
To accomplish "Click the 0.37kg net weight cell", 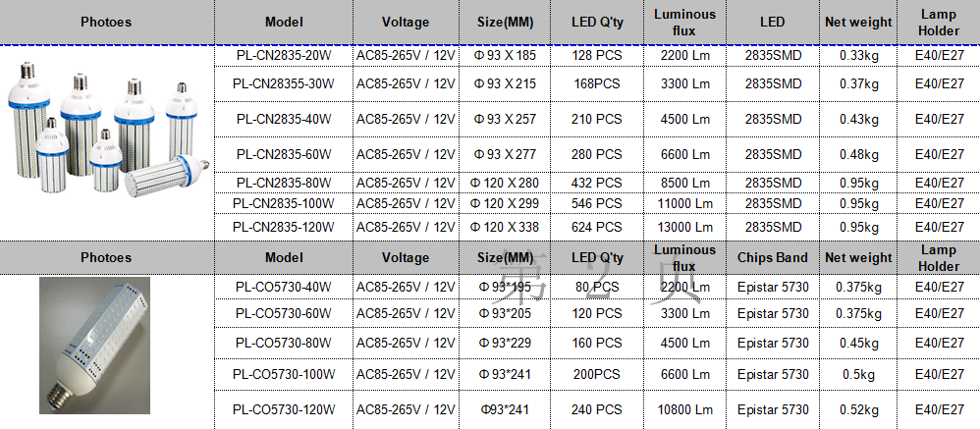I will click(859, 83).
